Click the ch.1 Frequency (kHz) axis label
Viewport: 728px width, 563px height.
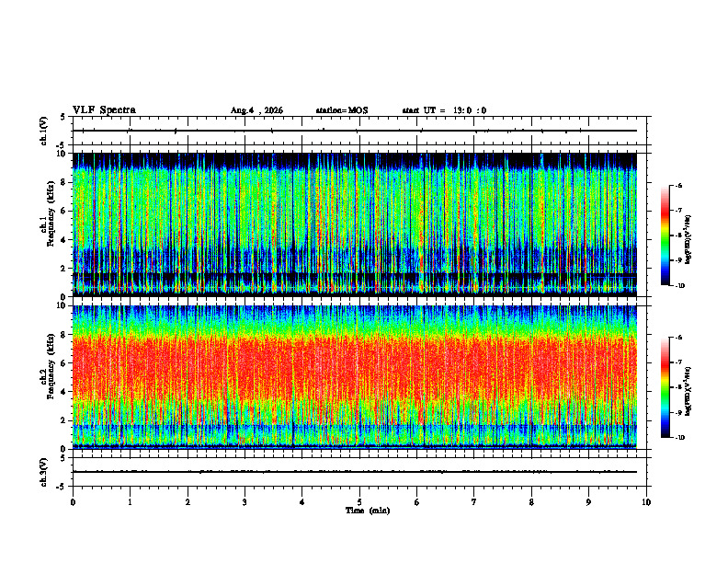(48, 224)
